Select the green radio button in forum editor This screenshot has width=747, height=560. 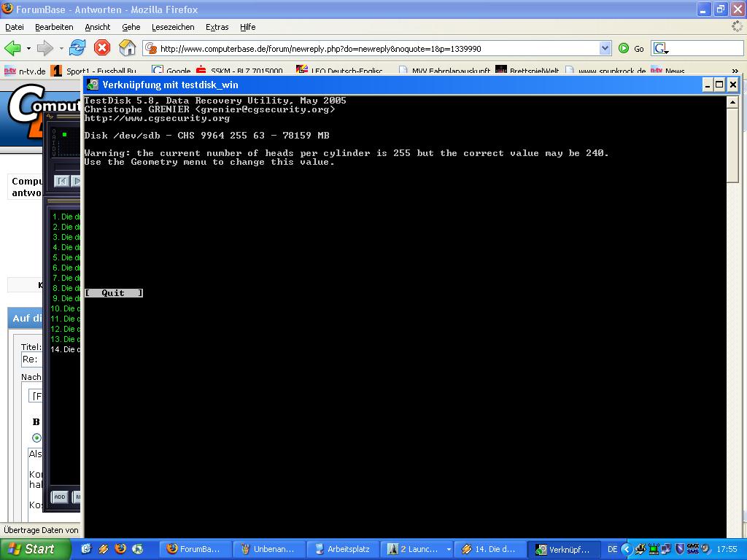click(x=36, y=437)
